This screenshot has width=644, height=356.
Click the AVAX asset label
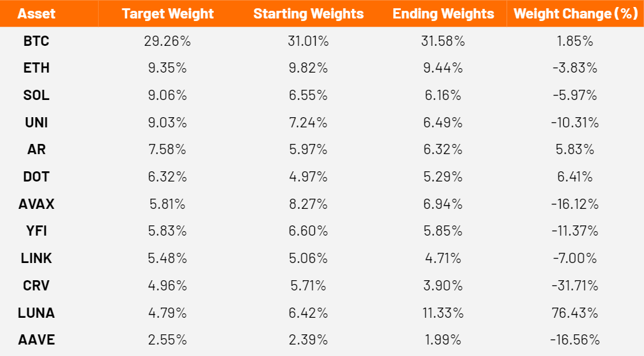pos(36,204)
